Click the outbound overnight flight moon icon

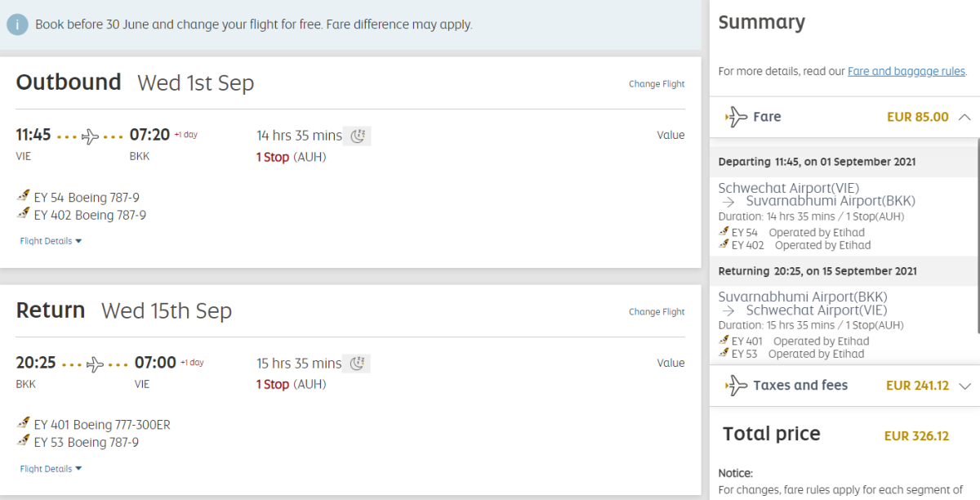(358, 136)
